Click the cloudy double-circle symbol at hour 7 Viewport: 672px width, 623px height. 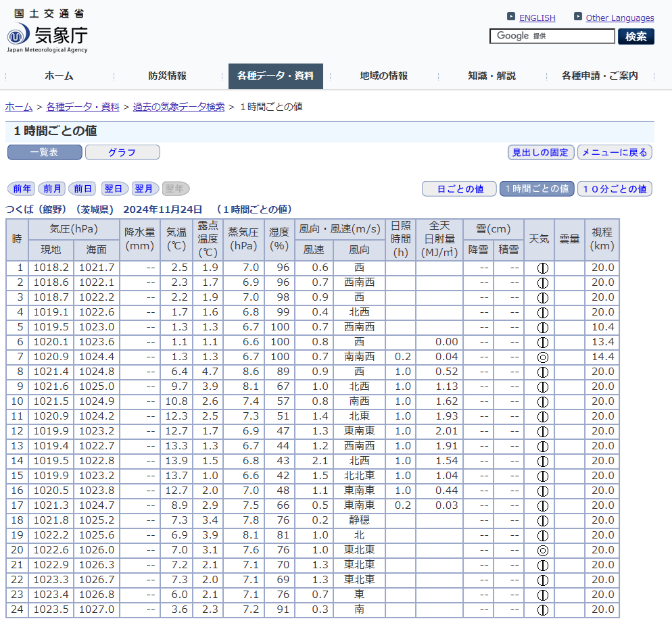543,357
